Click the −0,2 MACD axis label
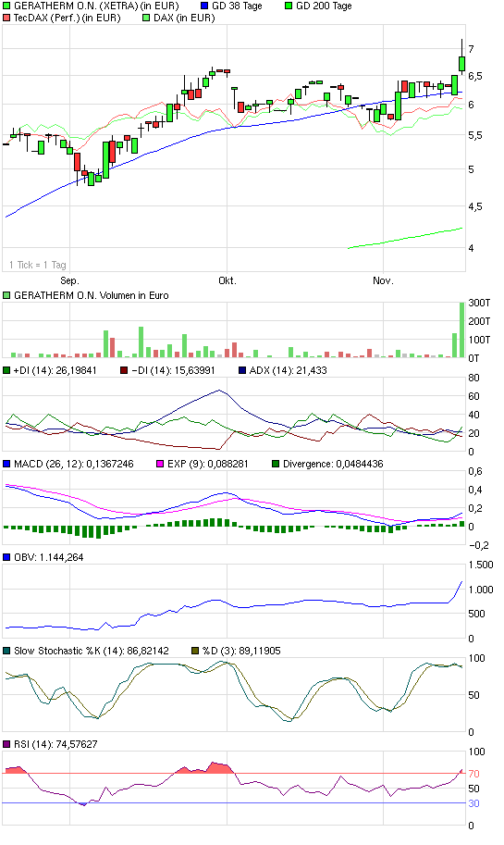 [x=479, y=545]
